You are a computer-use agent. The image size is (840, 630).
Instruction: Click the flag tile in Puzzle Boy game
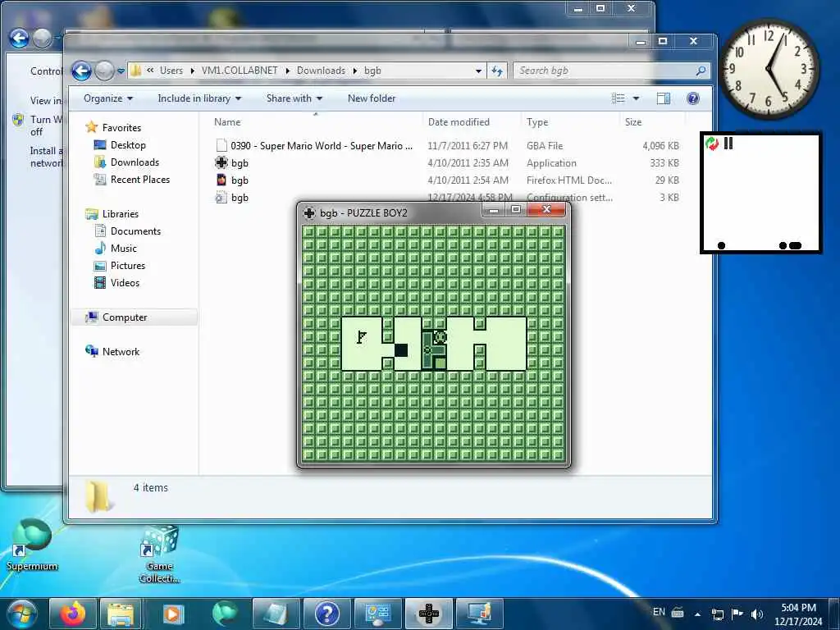click(x=362, y=337)
